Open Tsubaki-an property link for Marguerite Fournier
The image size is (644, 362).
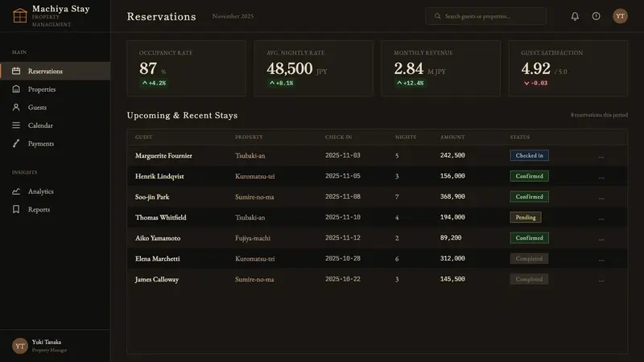(x=250, y=155)
